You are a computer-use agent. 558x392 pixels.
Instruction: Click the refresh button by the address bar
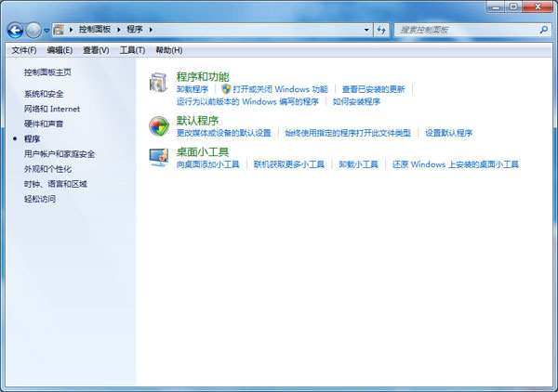[x=381, y=30]
